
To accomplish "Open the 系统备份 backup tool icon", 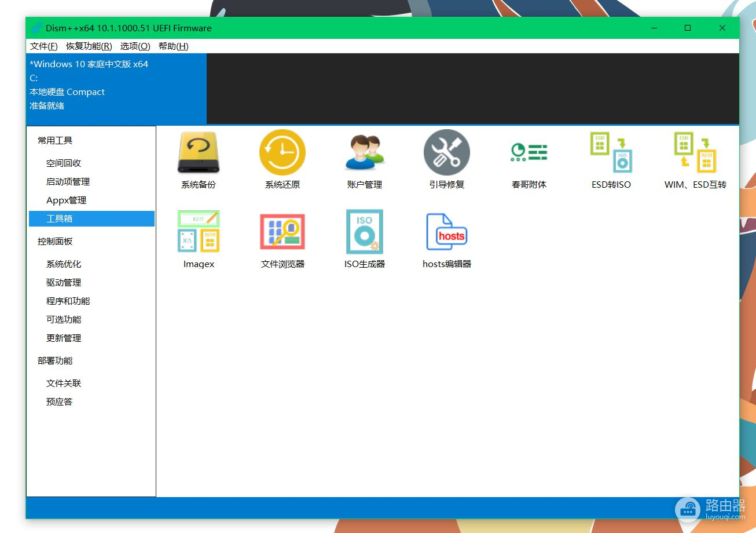I will coord(199,153).
